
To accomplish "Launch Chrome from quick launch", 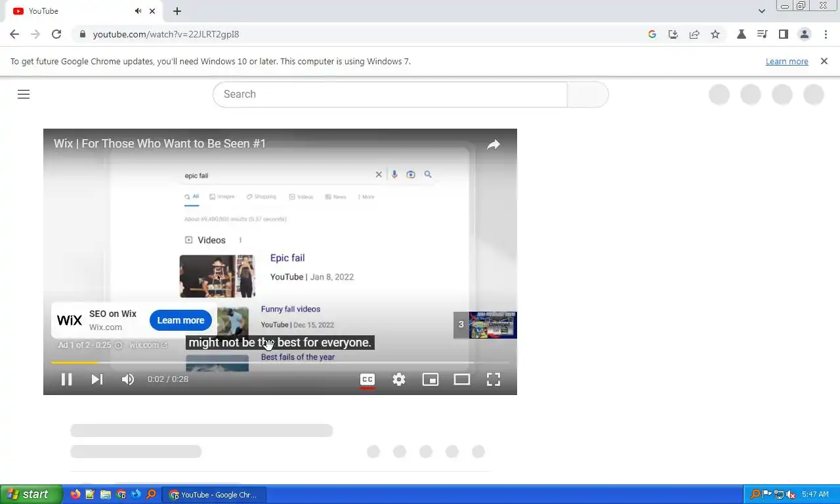I will [121, 494].
